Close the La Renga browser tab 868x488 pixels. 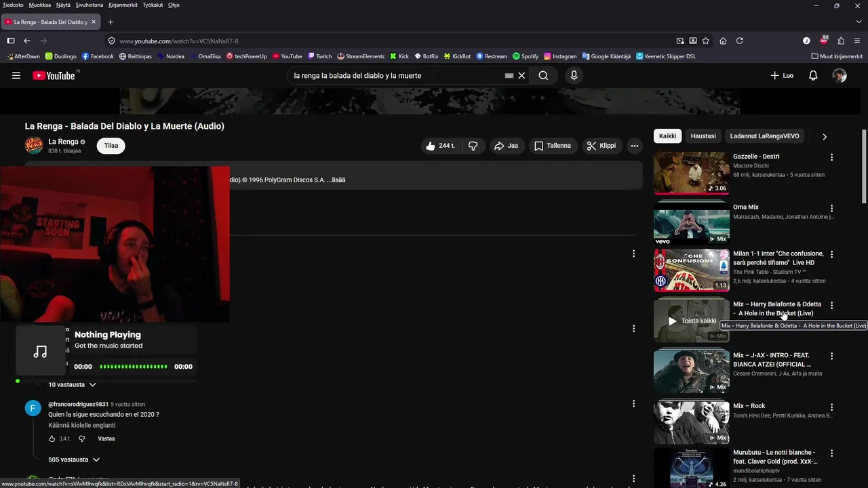94,22
